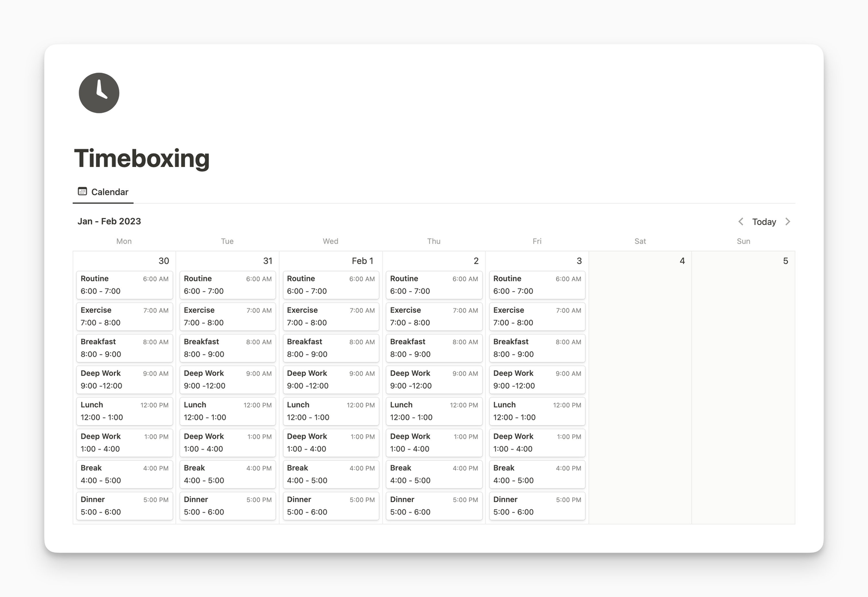868x597 pixels.
Task: Go to previous week with left chevron
Action: pyautogui.click(x=741, y=221)
